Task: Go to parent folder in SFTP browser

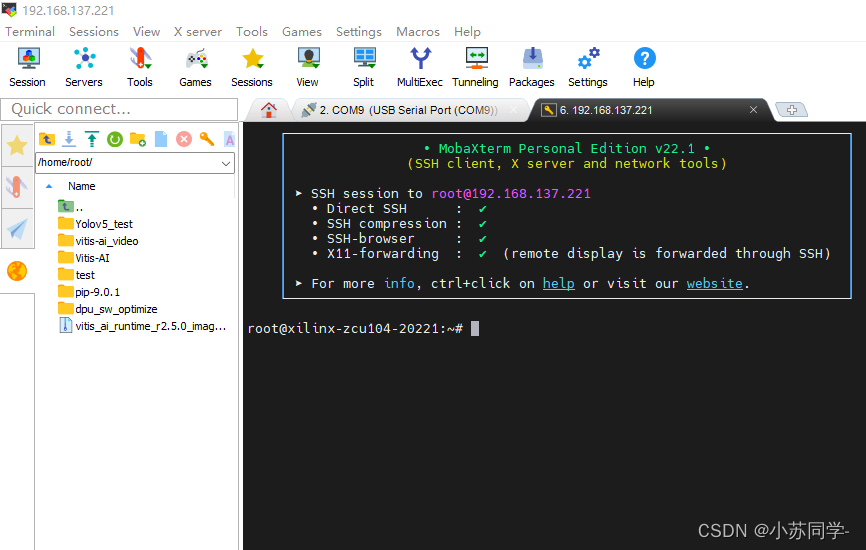Action: 46,139
